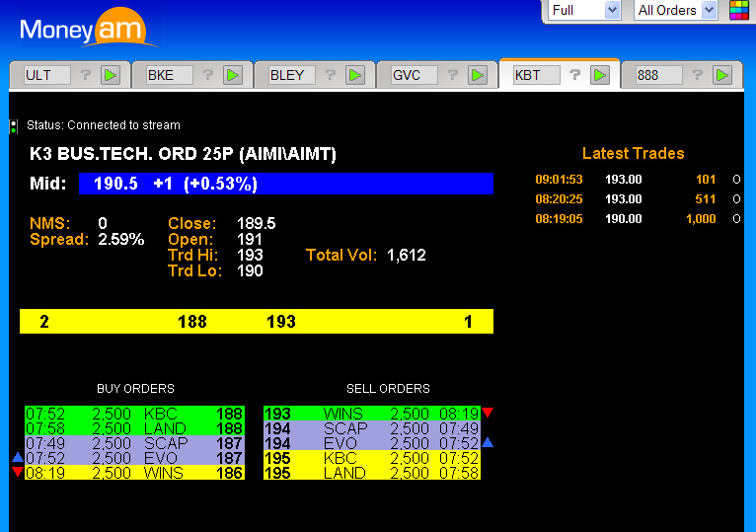Screen dimensions: 756x532
Task: Click the Status: Connected to stream text
Action: click(x=104, y=125)
